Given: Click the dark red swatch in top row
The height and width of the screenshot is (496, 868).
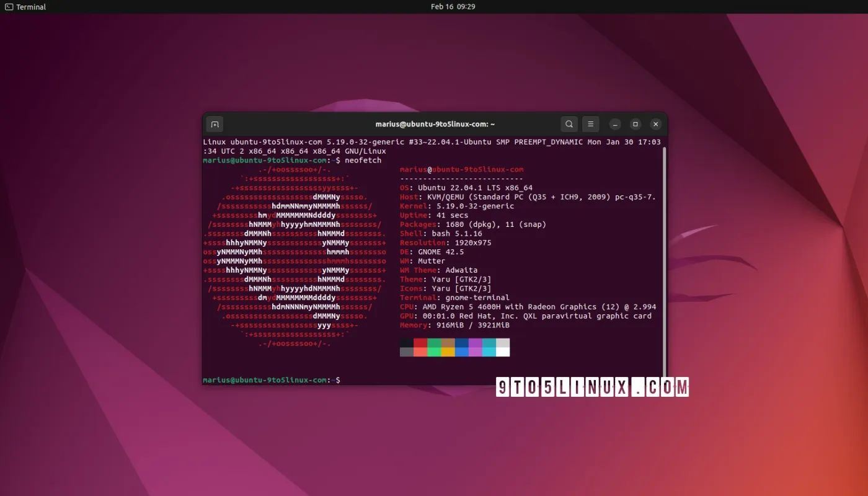Looking at the screenshot, I should pyautogui.click(x=420, y=343).
